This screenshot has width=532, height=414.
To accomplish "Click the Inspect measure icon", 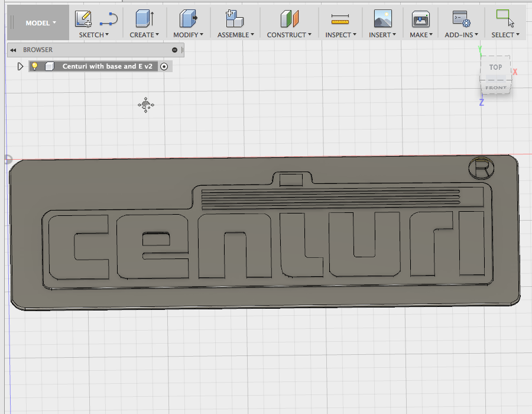I will (x=339, y=20).
